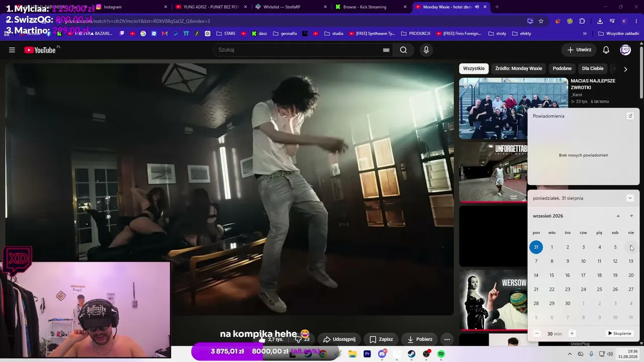Click the Utwórz create button

[579, 50]
